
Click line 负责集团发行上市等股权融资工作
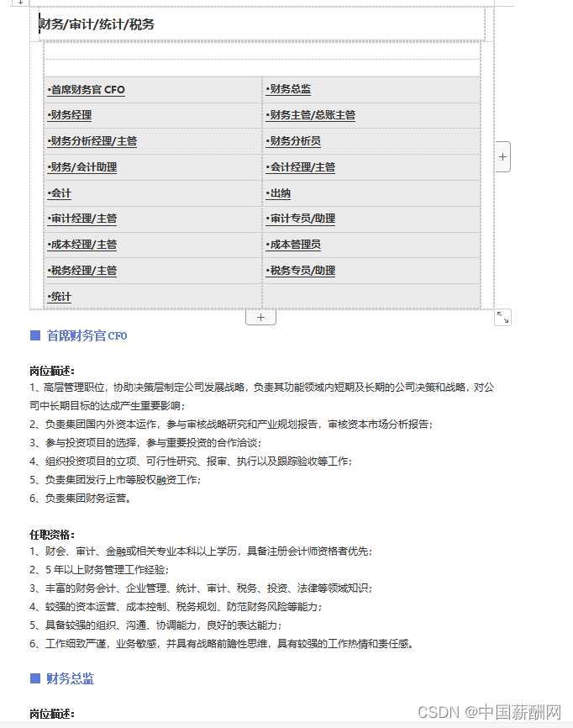pos(116,480)
